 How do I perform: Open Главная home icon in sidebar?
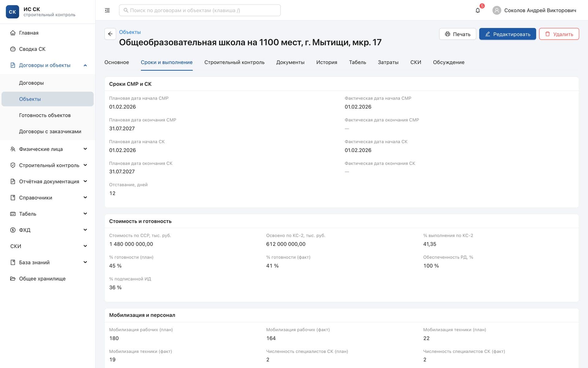click(13, 33)
